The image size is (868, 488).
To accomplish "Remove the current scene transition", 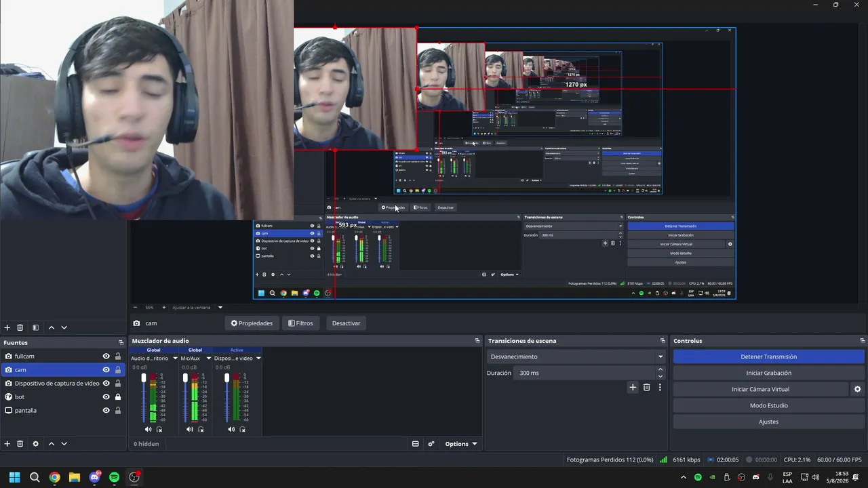I will 646,388.
